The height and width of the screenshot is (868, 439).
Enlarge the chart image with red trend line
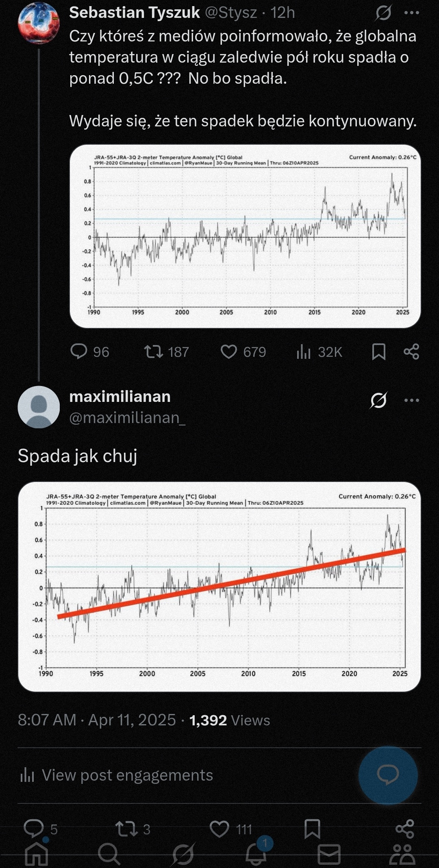[x=219, y=586]
